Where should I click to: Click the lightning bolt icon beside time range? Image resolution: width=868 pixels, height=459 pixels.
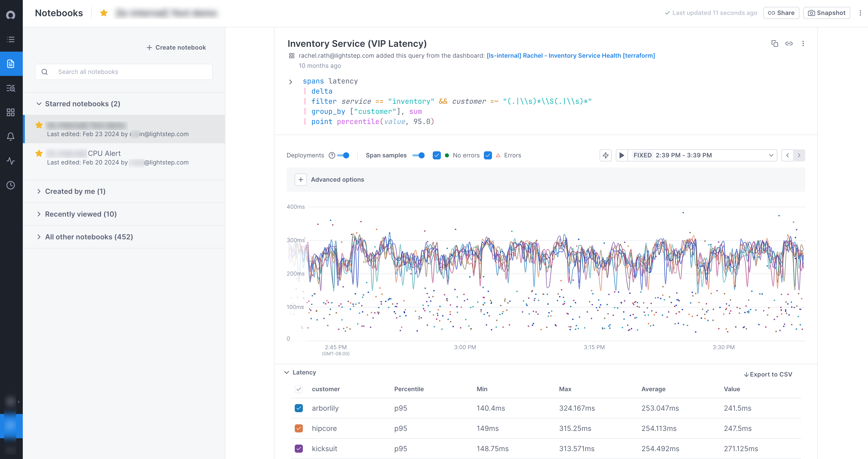[605, 155]
